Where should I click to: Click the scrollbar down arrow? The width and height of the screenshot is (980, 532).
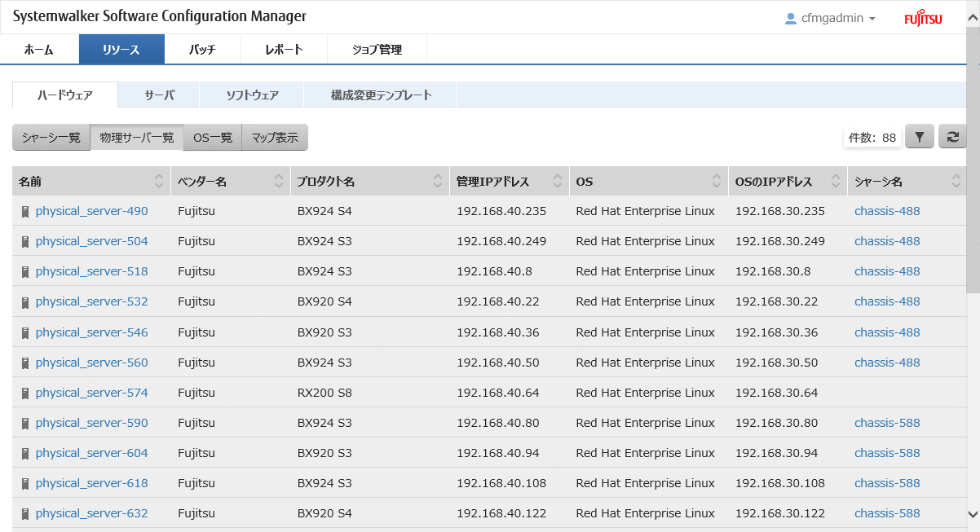pos(973,514)
